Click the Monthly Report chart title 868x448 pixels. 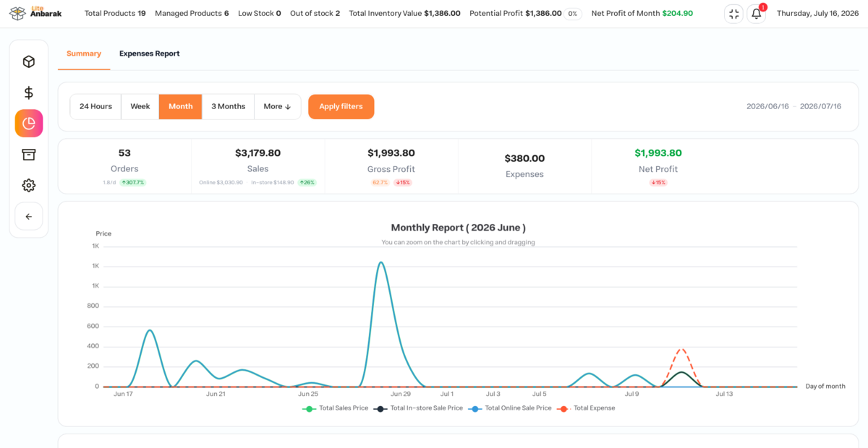coord(459,228)
